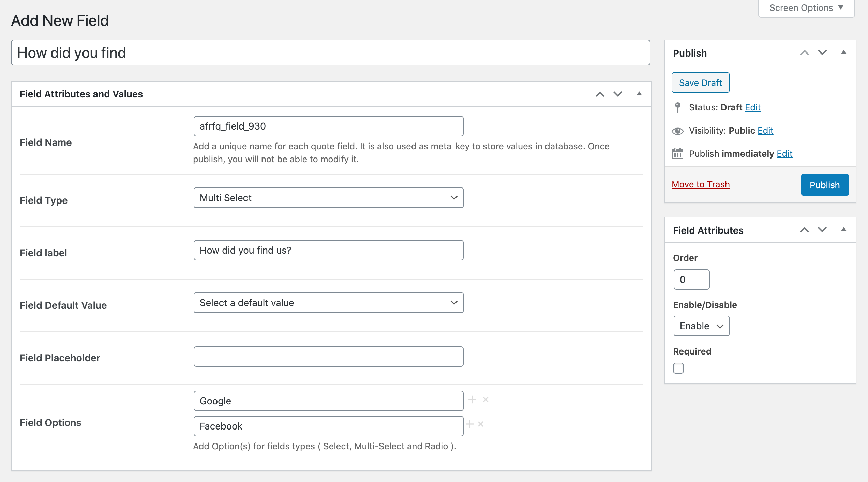Click Save Draft button
868x482 pixels.
[x=700, y=82]
